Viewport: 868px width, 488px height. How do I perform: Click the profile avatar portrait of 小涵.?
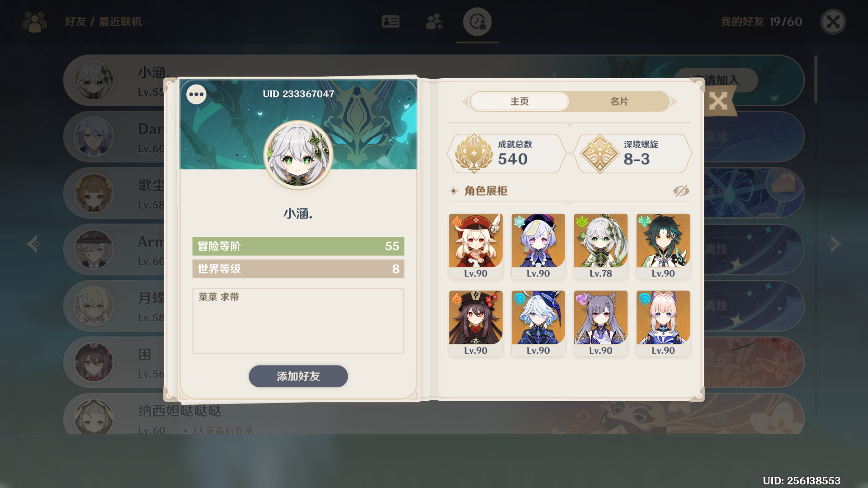(x=298, y=155)
